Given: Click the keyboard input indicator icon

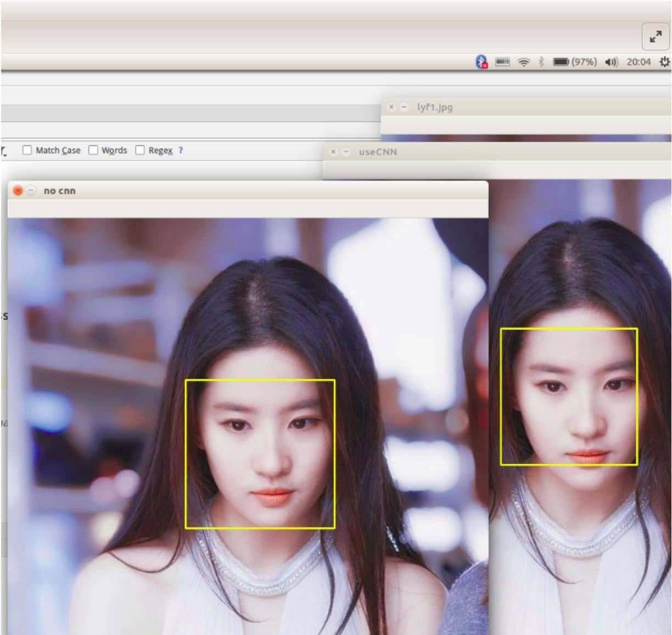Looking at the screenshot, I should (502, 62).
